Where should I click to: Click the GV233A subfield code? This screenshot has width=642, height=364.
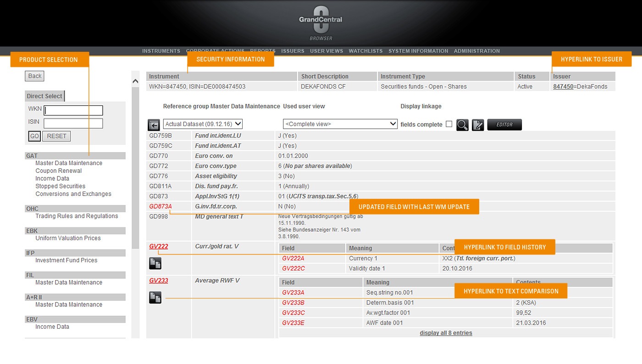coord(293,292)
